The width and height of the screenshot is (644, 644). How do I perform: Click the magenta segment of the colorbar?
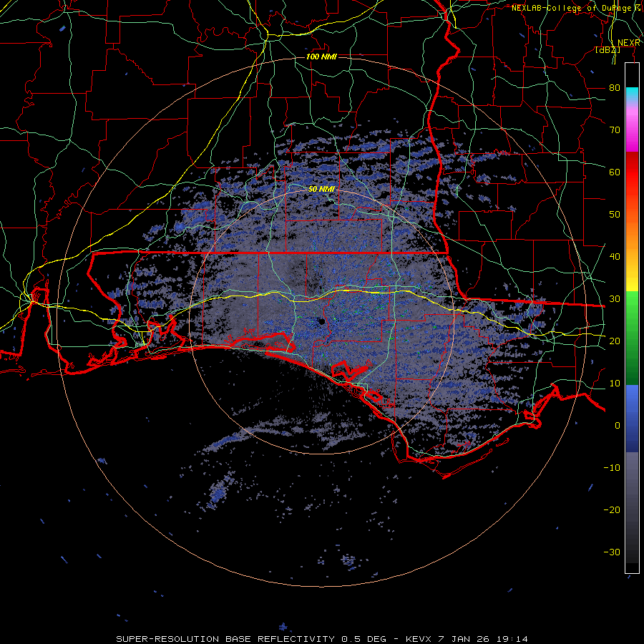click(x=632, y=135)
